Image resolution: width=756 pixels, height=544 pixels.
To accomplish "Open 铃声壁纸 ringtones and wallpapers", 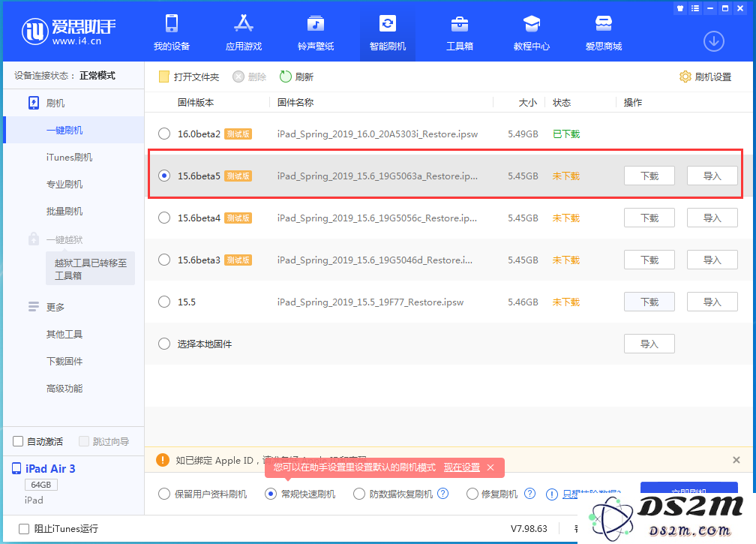I will pos(316,32).
